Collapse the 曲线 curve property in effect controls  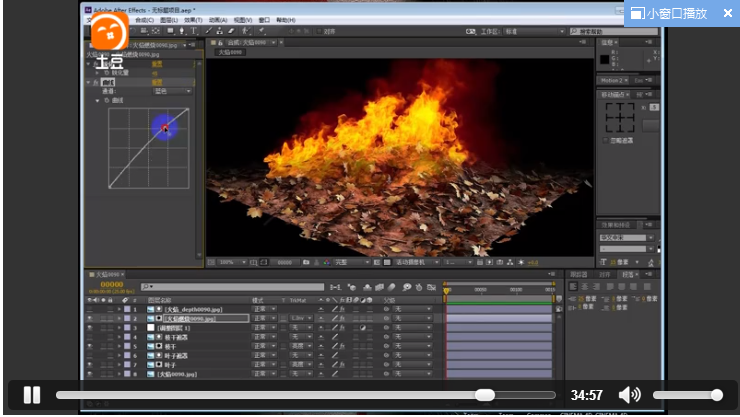(97, 100)
